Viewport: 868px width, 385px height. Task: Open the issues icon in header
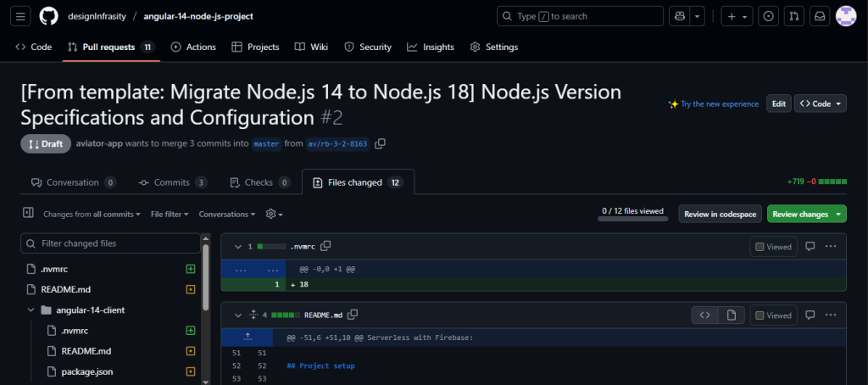pyautogui.click(x=768, y=16)
